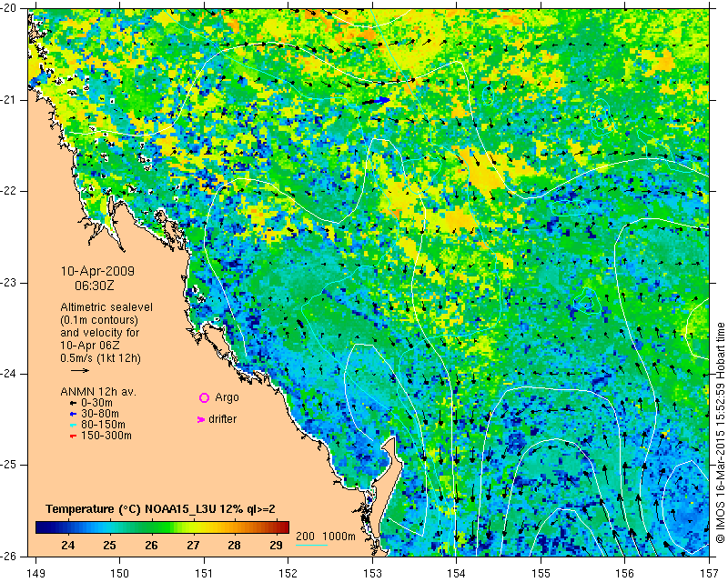Click longitude axis label 154

pos(457,574)
